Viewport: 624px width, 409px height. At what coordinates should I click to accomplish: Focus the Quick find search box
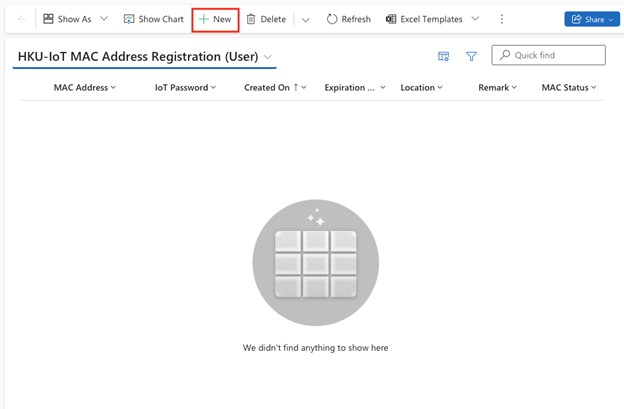point(548,55)
